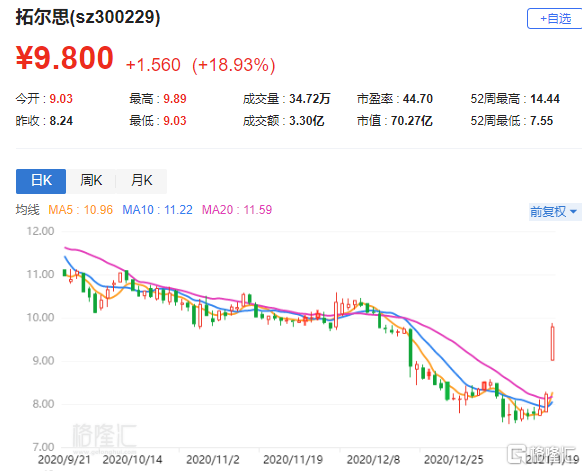
Task: Click the 2020/12/8 date axis label
Action: (x=373, y=460)
